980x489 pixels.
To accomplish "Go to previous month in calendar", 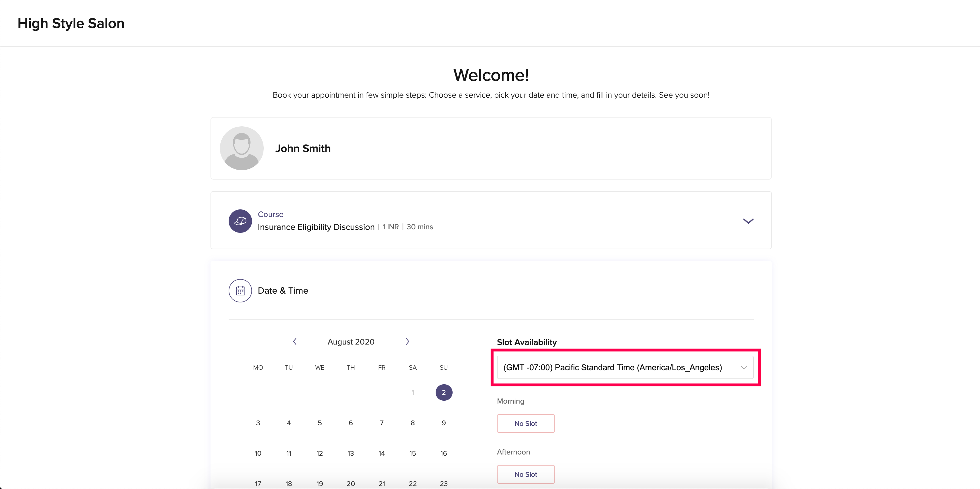I will click(294, 341).
